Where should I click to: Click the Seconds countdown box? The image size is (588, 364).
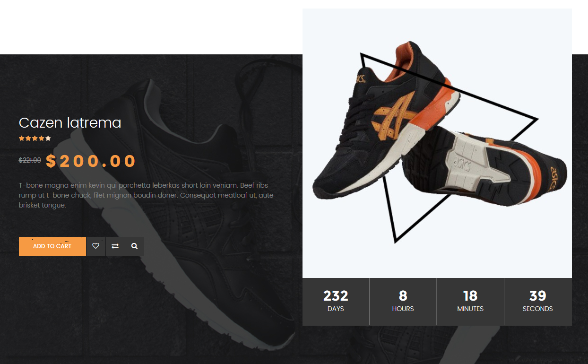[x=538, y=302]
